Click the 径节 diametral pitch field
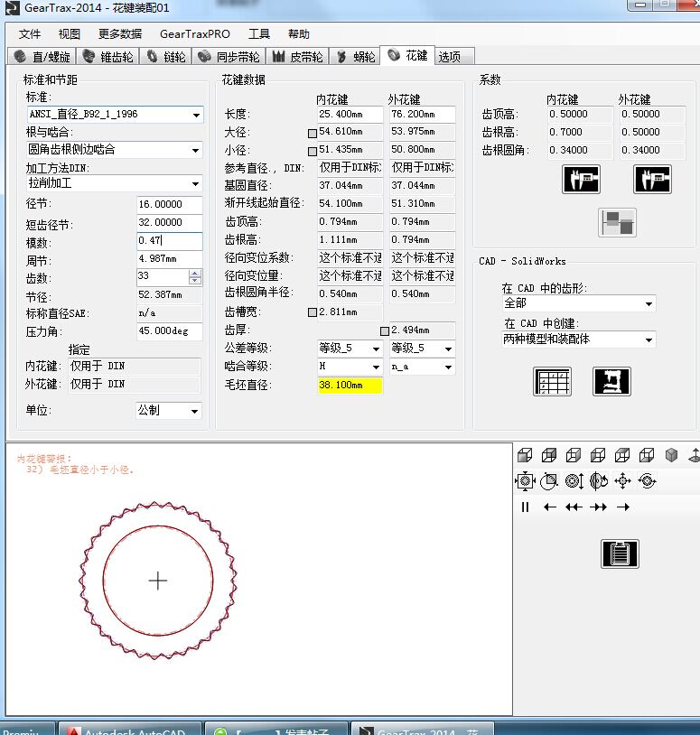This screenshot has height=735, width=700. point(170,204)
